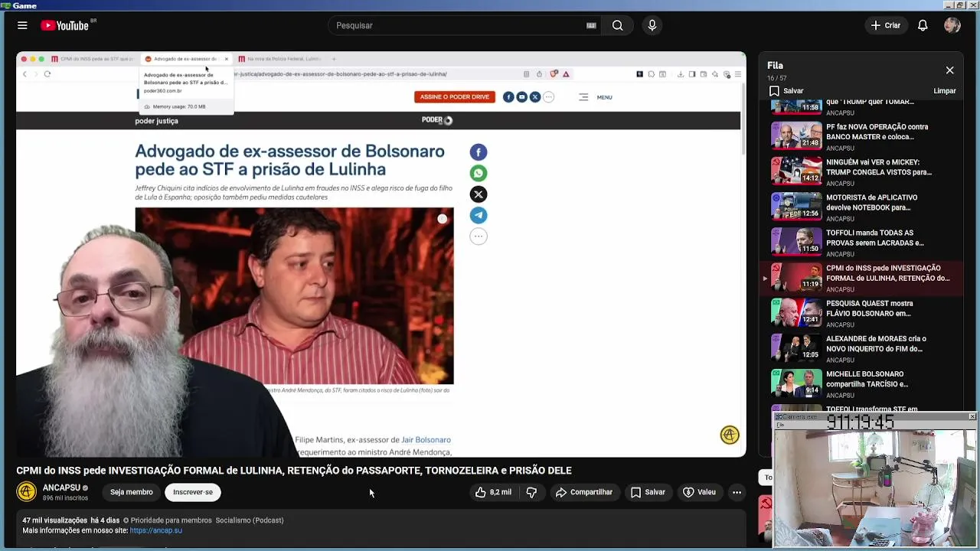Click the Seja membro button
980x551 pixels.
(x=131, y=492)
